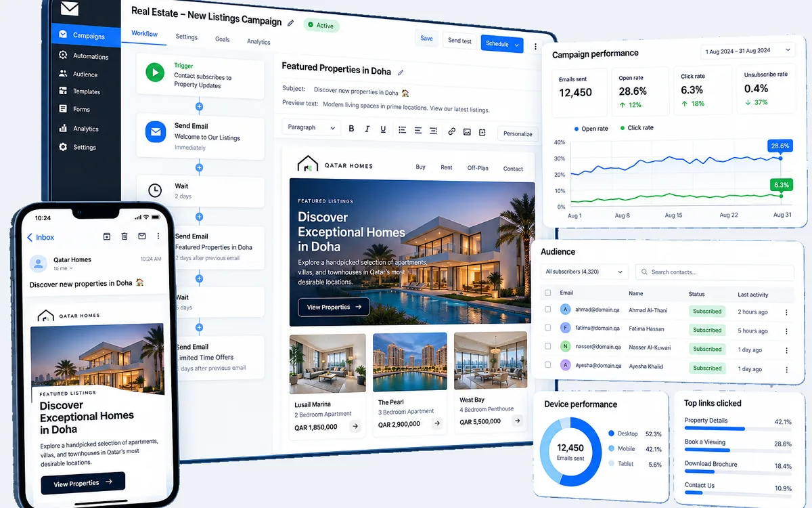This screenshot has width=812, height=508.
Task: Go to Audience in the sidebar
Action: [x=78, y=74]
